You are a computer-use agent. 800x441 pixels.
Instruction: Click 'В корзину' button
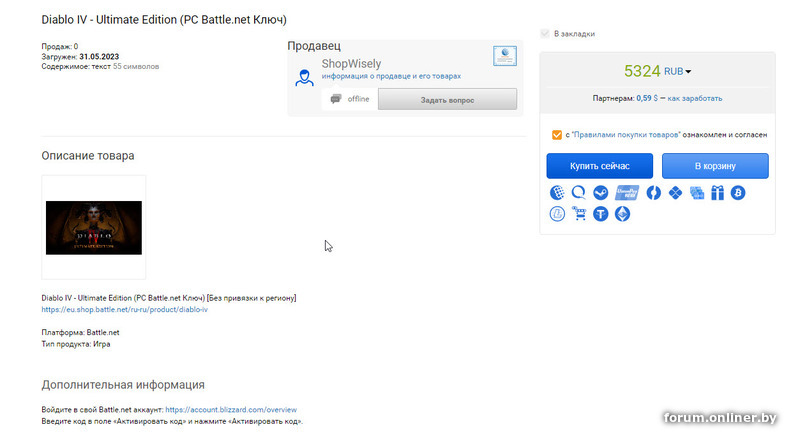pyautogui.click(x=715, y=166)
